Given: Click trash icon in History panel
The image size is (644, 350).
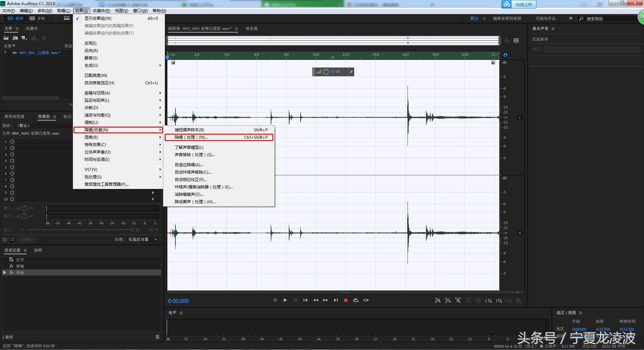Looking at the screenshot, I should tap(157, 337).
